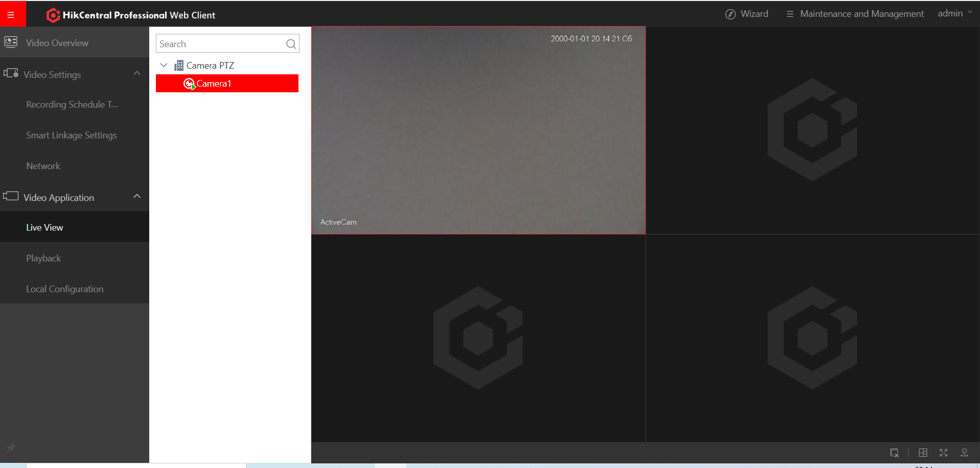Click the search magnifier icon
980x468 pixels.
[291, 44]
